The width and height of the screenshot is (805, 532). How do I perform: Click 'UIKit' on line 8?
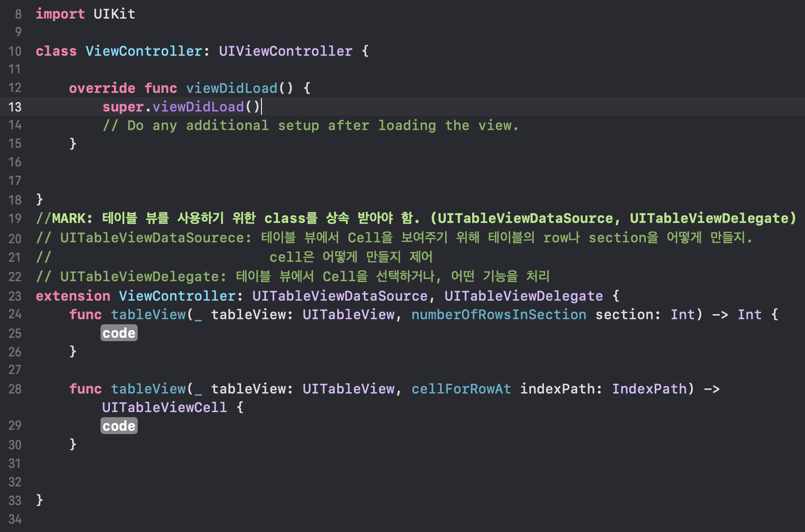click(114, 14)
